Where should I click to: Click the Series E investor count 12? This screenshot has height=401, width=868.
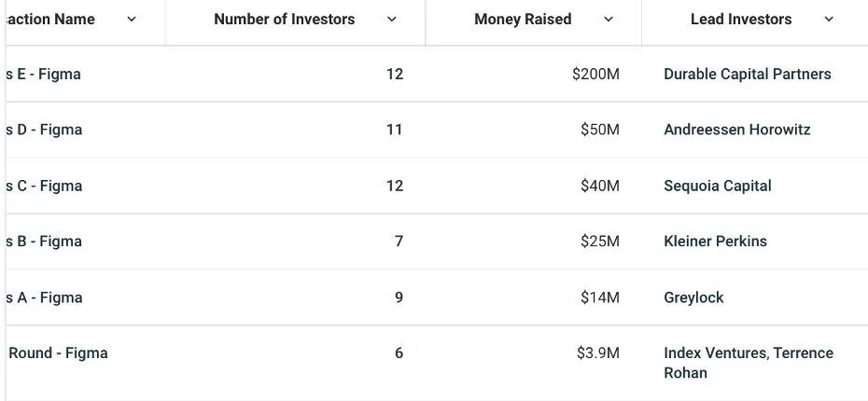pos(395,74)
